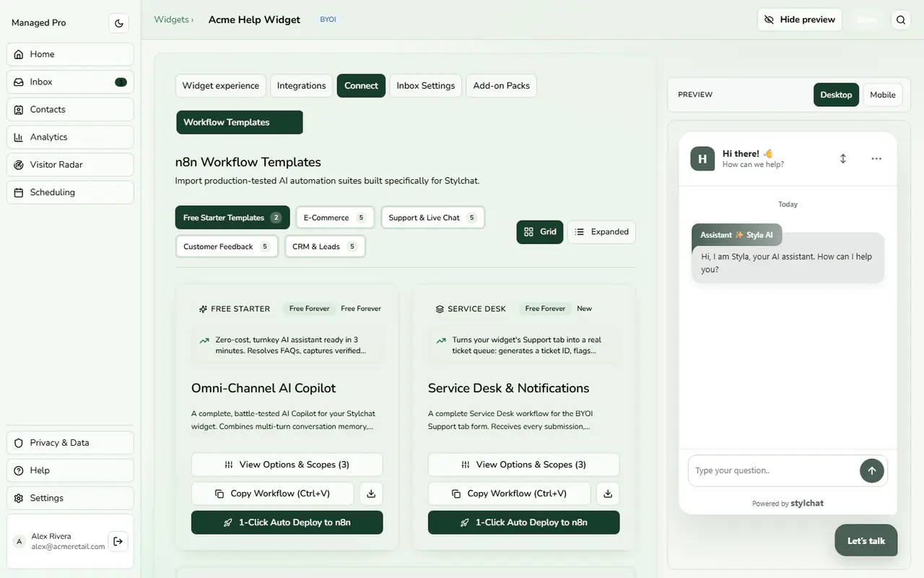Image resolution: width=924 pixels, height=578 pixels.
Task: Open the chat header three-dots menu
Action: point(876,159)
